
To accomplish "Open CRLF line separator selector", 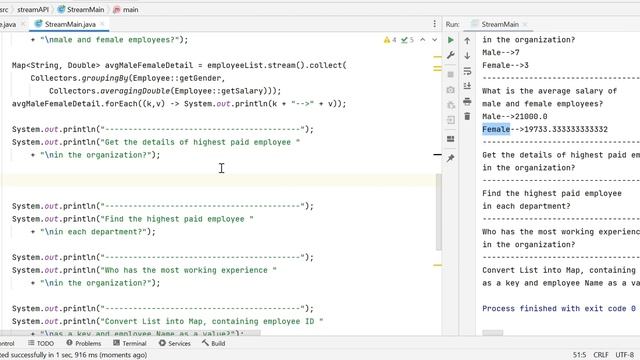I will point(601,355).
